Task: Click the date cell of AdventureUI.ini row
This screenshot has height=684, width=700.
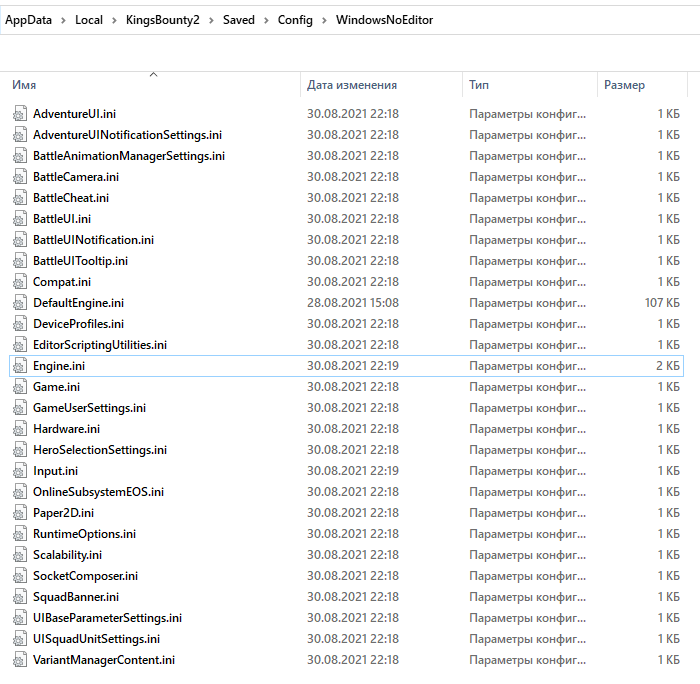Action: 353,114
